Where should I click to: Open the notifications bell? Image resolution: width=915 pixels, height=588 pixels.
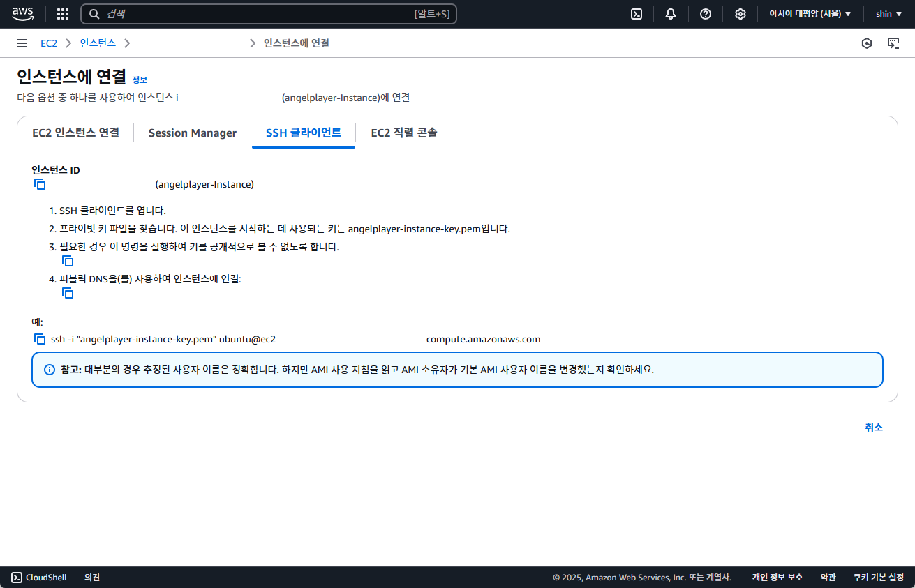671,14
